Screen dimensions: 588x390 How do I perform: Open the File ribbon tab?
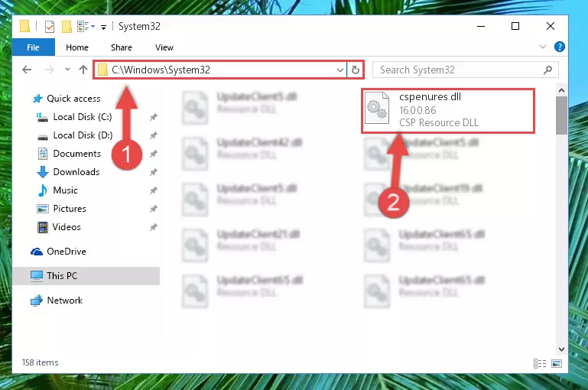[34, 47]
